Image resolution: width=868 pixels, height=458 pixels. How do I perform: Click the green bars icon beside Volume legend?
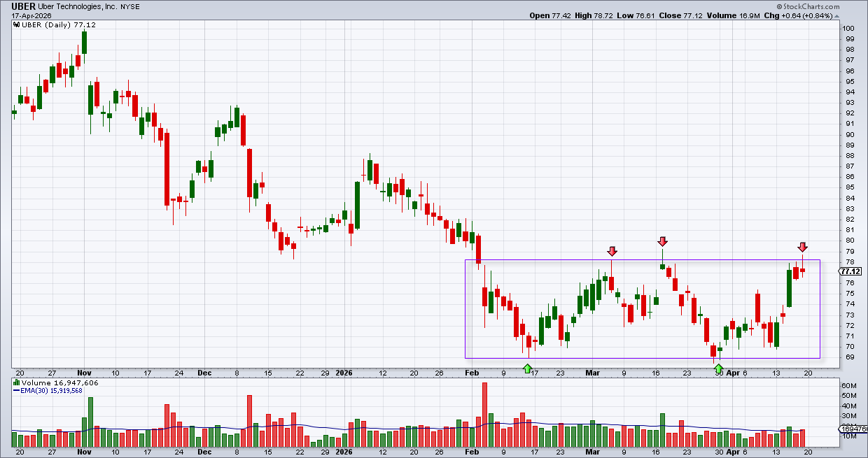tap(17, 382)
